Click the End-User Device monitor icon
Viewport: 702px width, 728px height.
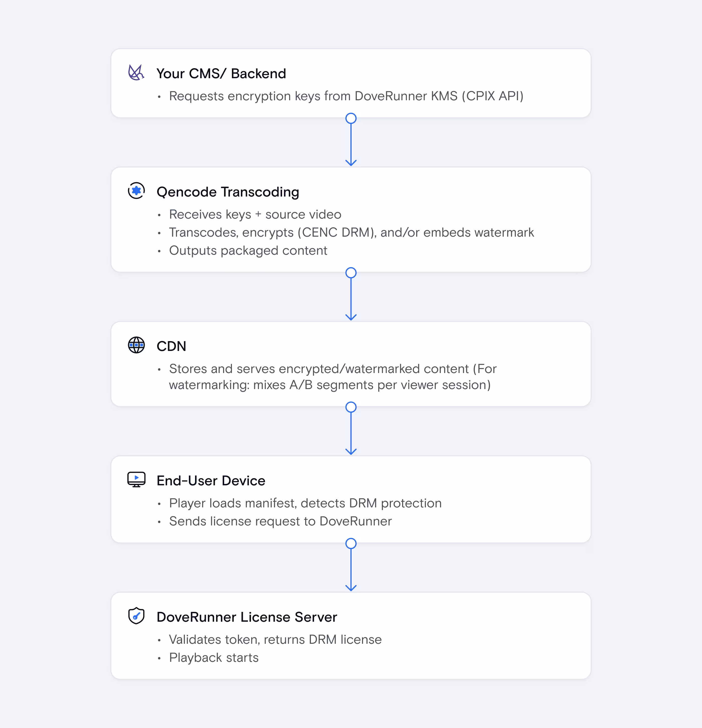[136, 480]
